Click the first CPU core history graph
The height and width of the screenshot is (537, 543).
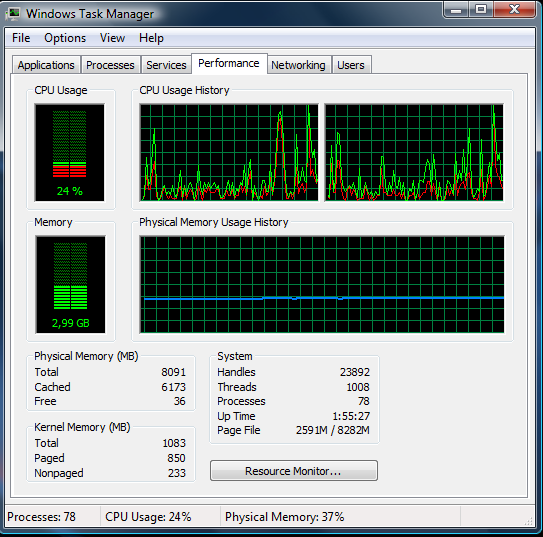point(229,152)
